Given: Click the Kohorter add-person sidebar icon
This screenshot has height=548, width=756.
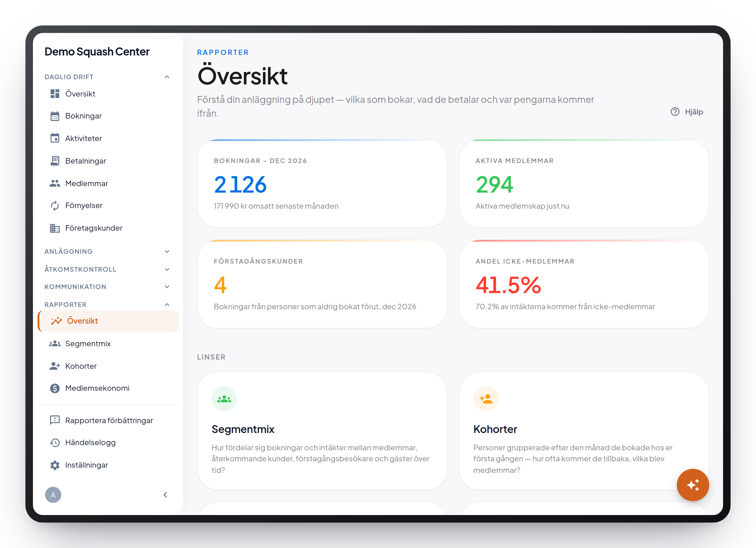Looking at the screenshot, I should (x=55, y=366).
